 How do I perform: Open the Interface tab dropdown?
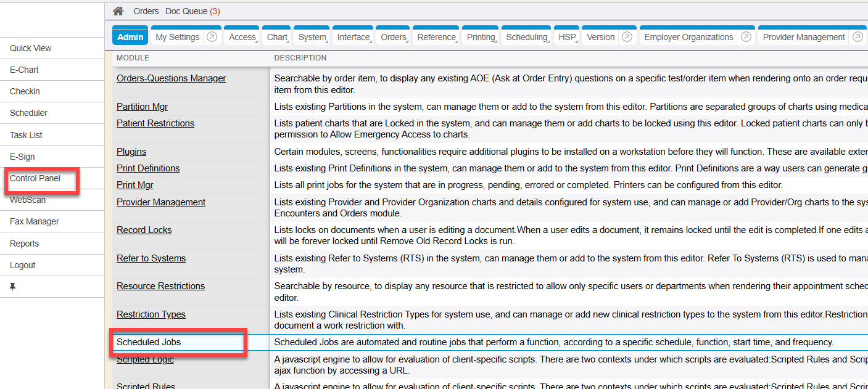353,37
